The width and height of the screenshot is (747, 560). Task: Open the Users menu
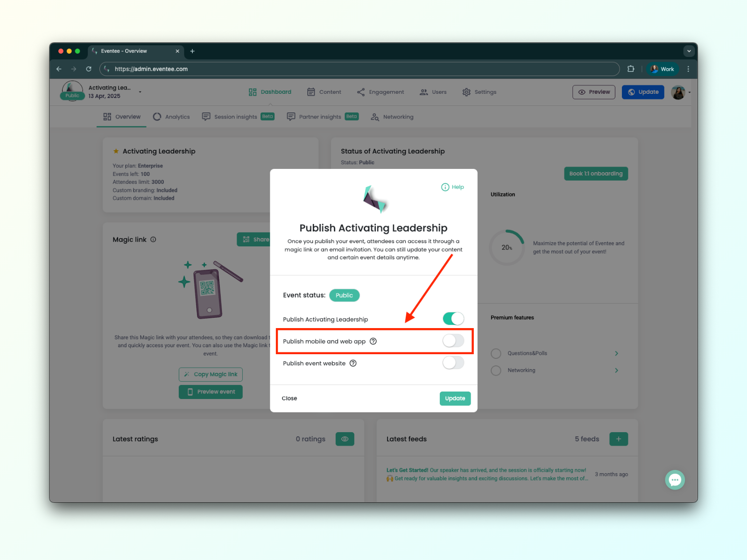coord(433,92)
